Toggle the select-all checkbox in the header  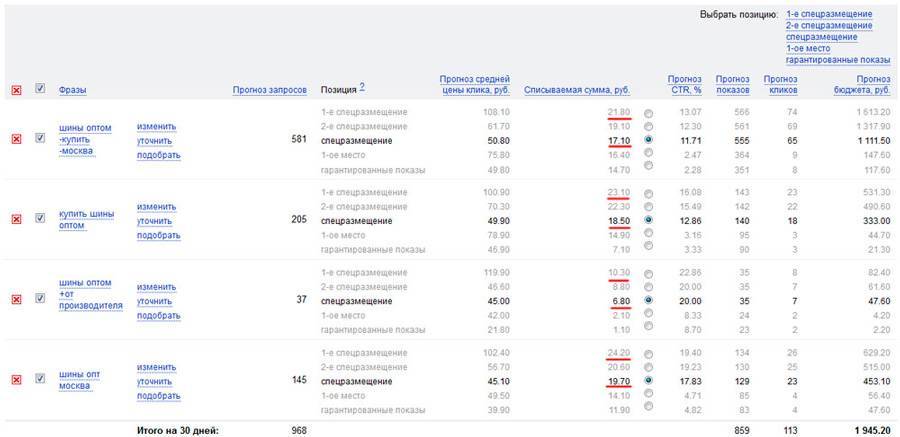tap(40, 88)
